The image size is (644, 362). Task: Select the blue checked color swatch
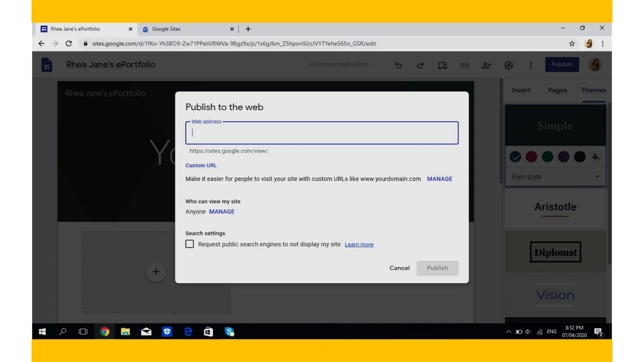point(515,157)
